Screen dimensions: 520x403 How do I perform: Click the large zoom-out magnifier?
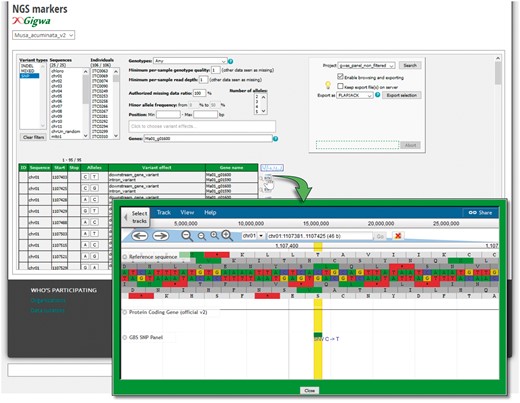point(187,236)
